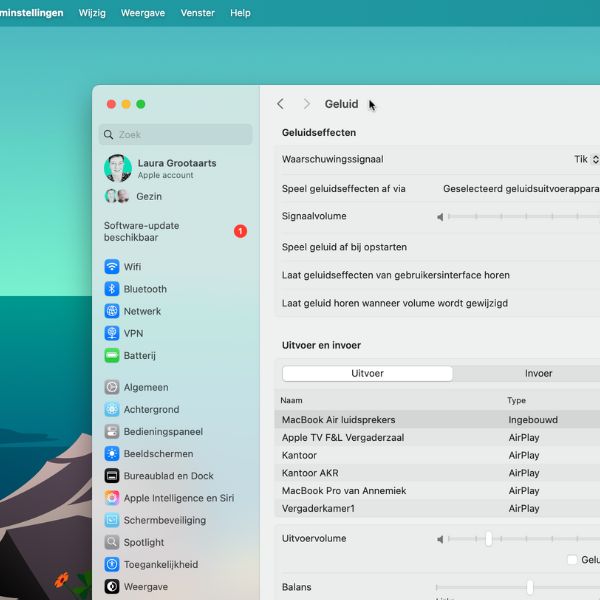
Task: Open the Help menu
Action: pyautogui.click(x=240, y=13)
